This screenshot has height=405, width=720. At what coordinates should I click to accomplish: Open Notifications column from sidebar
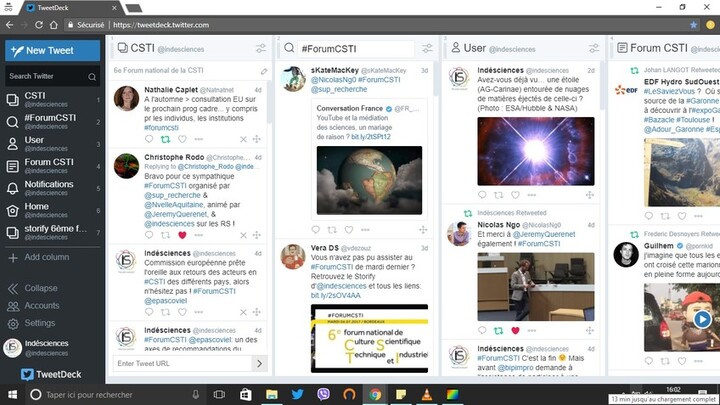(52, 187)
